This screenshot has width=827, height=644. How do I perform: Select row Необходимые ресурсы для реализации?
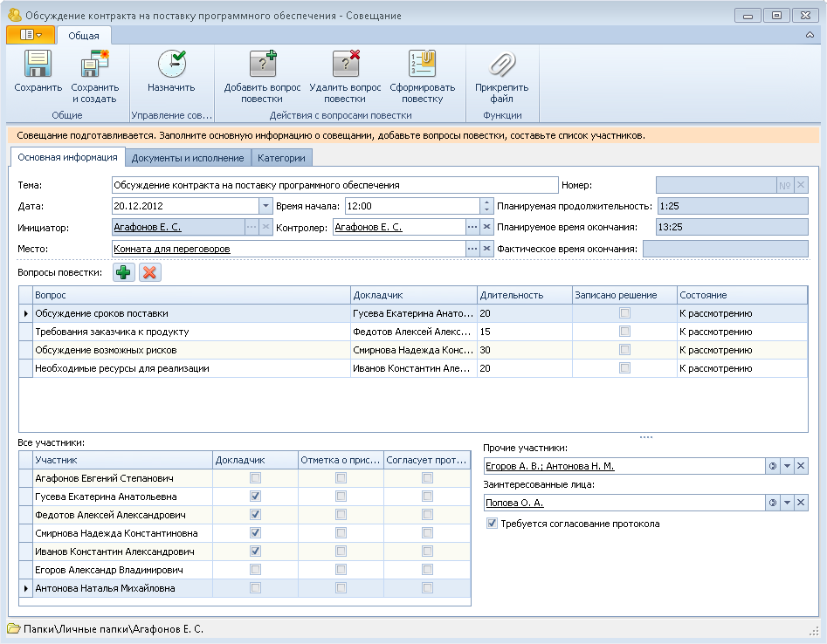coord(413,368)
